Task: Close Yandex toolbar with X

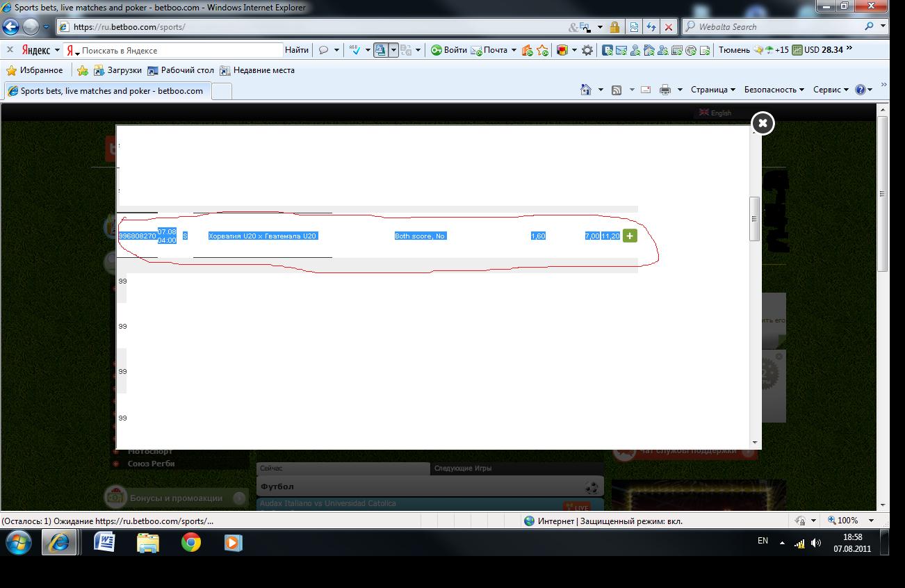Action: (x=10, y=50)
